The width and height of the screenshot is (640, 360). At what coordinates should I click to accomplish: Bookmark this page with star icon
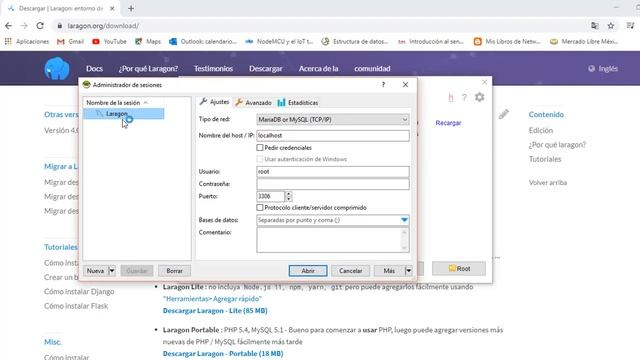tap(611, 26)
